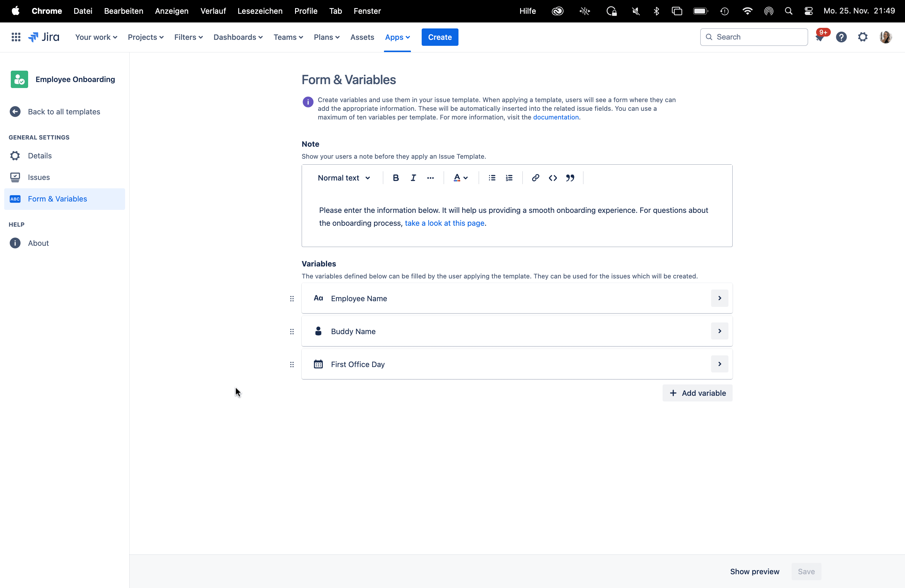The width and height of the screenshot is (905, 588).
Task: Open the Jira app switcher grid
Action: pos(16,37)
